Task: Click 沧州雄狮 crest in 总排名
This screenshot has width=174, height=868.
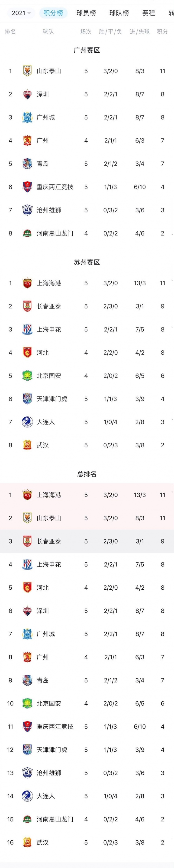Action: tap(27, 773)
